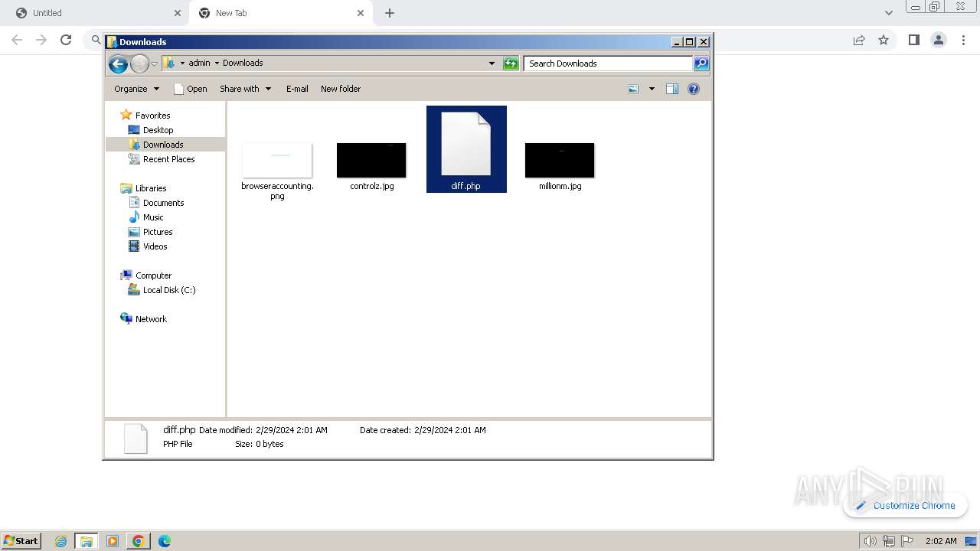Launch Microsoft Edge from taskbar
This screenshot has height=551, width=980.
(164, 541)
